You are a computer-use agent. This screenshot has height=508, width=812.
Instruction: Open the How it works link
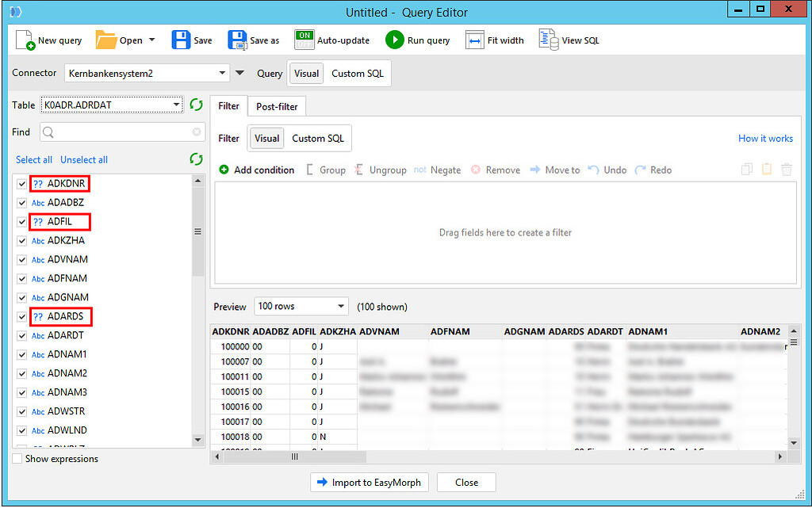764,138
